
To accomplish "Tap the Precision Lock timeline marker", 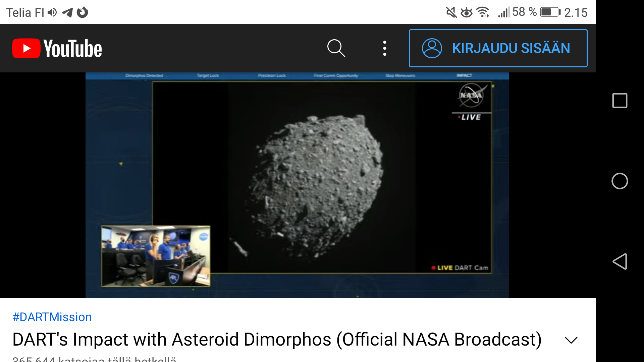I will (272, 75).
